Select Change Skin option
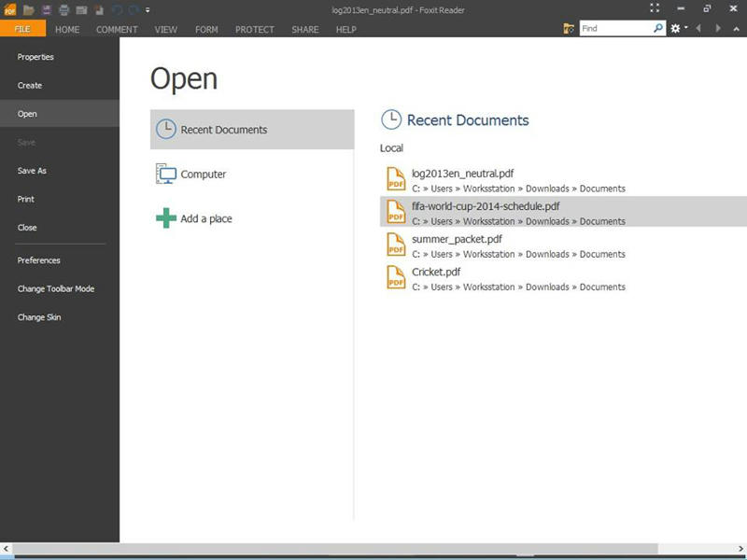 point(60,317)
